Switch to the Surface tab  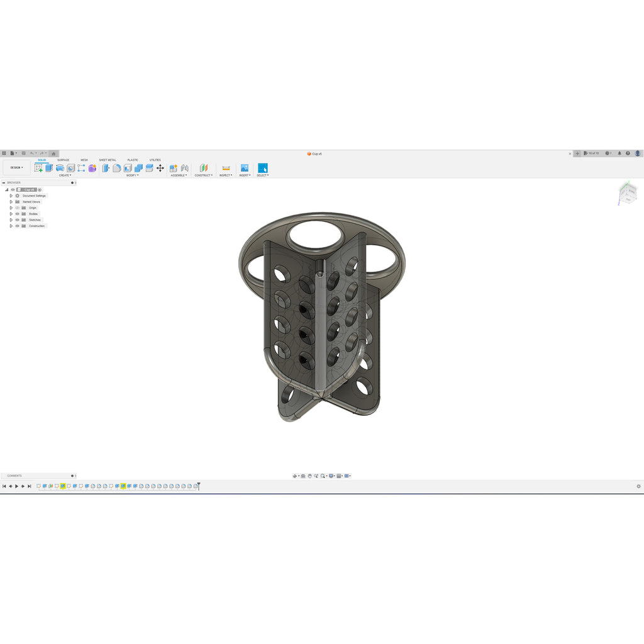point(64,160)
